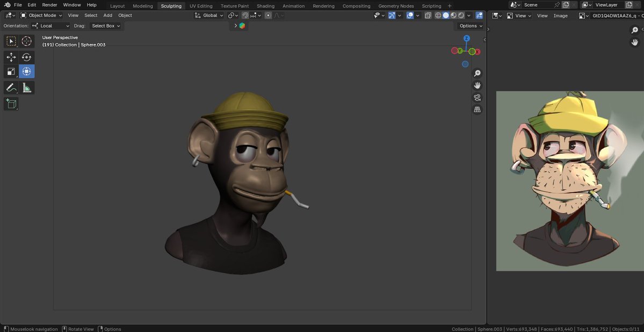
Task: Switch to the UV Editing workspace tab
Action: tap(201, 6)
